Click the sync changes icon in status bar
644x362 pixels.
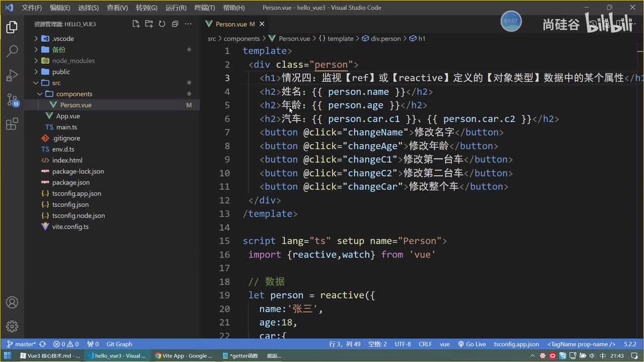click(x=43, y=344)
